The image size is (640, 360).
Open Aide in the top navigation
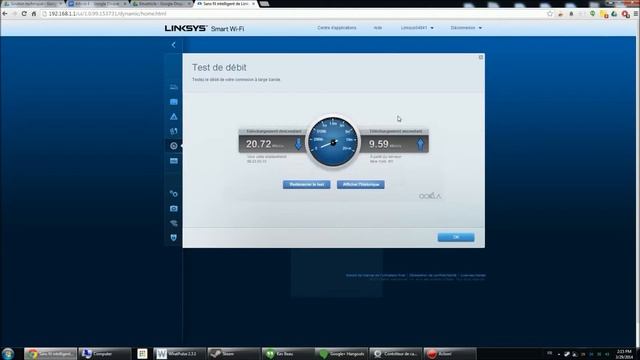click(x=378, y=28)
